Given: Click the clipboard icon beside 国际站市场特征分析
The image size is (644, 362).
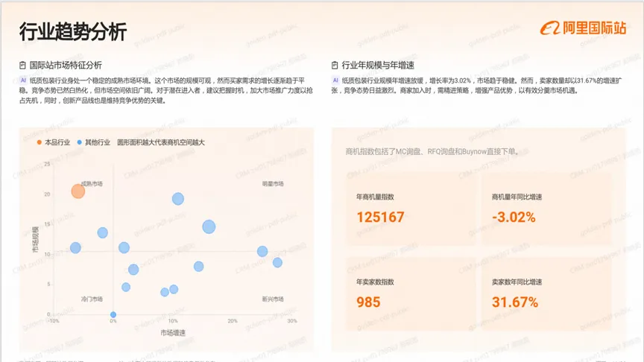Looking at the screenshot, I should [22, 66].
